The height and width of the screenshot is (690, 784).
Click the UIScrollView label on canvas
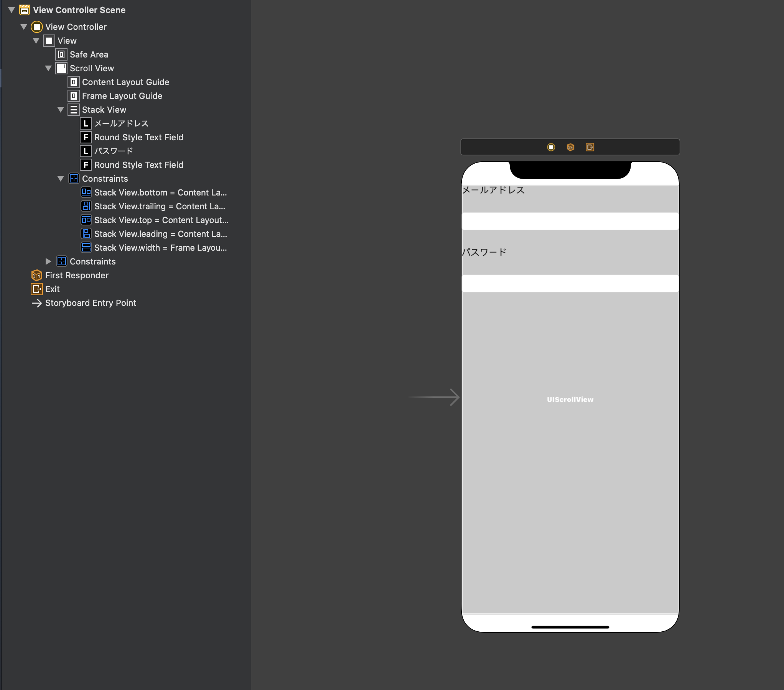click(x=570, y=399)
